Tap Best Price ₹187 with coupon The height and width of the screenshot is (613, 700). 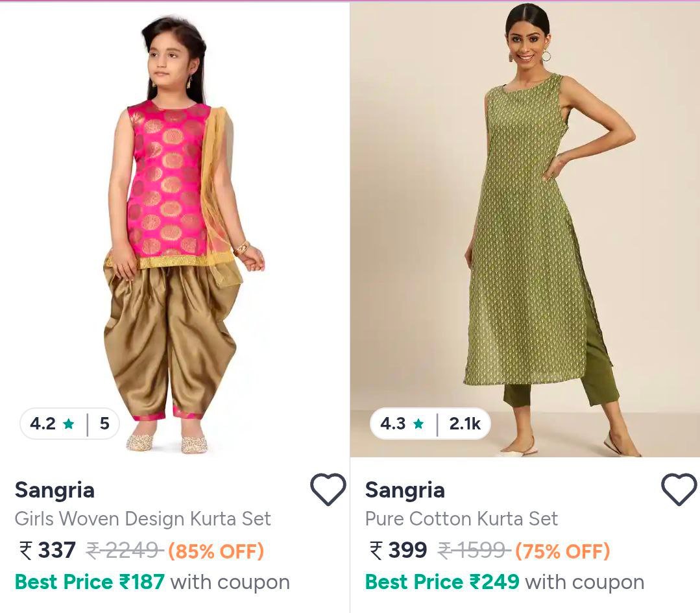point(152,582)
